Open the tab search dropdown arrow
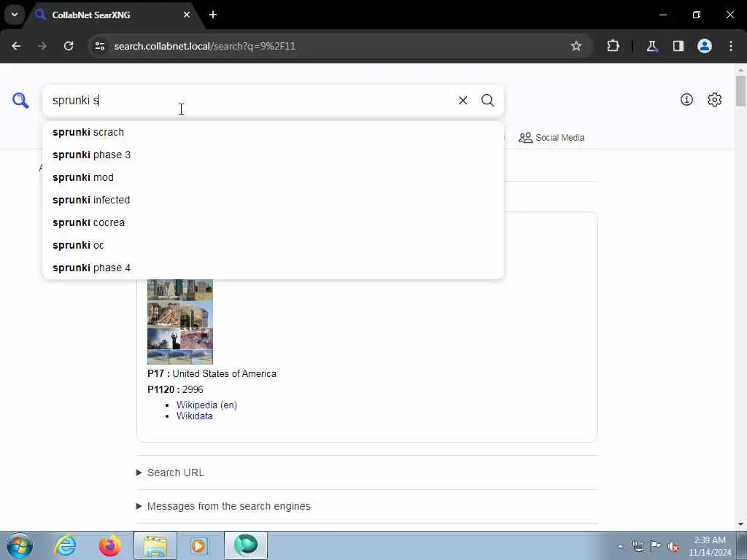Viewport: 747px width, 560px height. tap(15, 15)
